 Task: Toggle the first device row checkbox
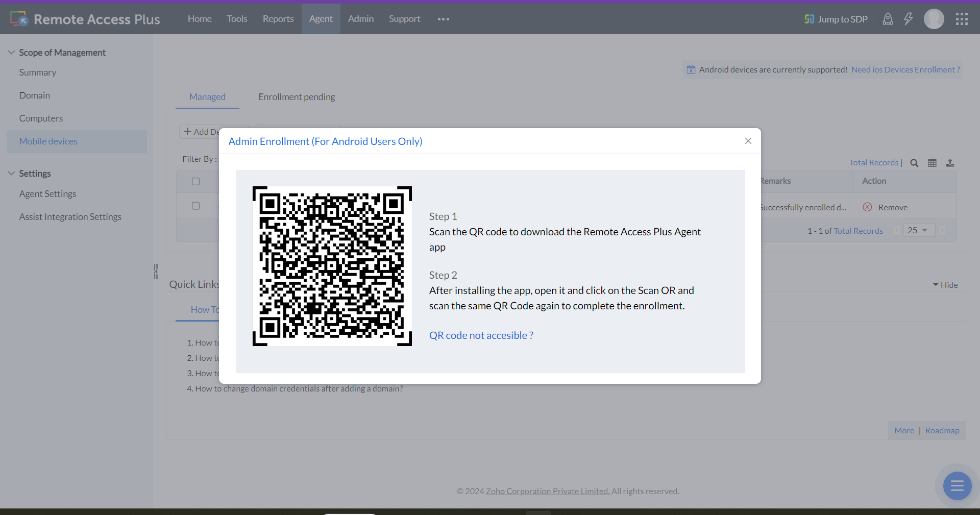coord(195,206)
